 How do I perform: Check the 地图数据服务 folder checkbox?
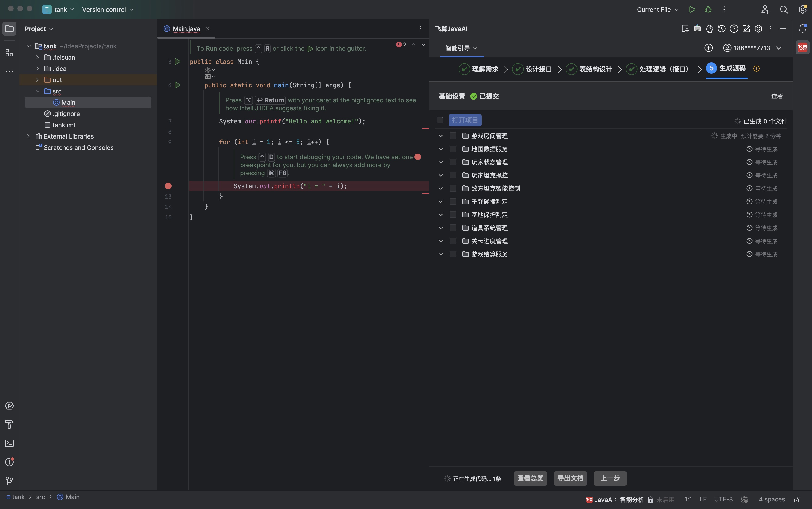click(453, 149)
